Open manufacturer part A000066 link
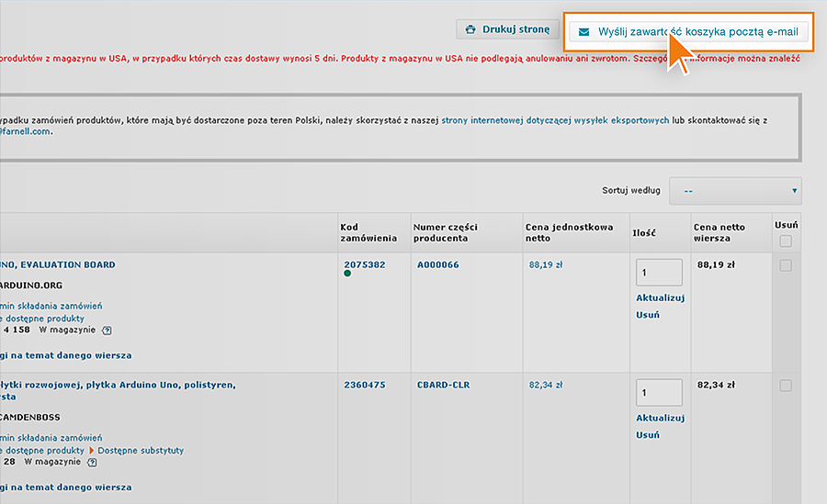The height and width of the screenshot is (504, 827). coord(437,264)
